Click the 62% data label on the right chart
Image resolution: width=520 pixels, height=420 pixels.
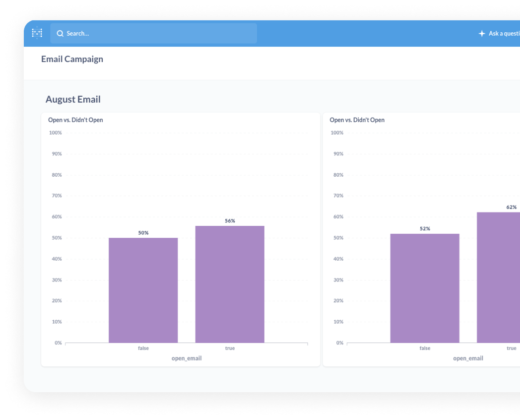pos(512,207)
